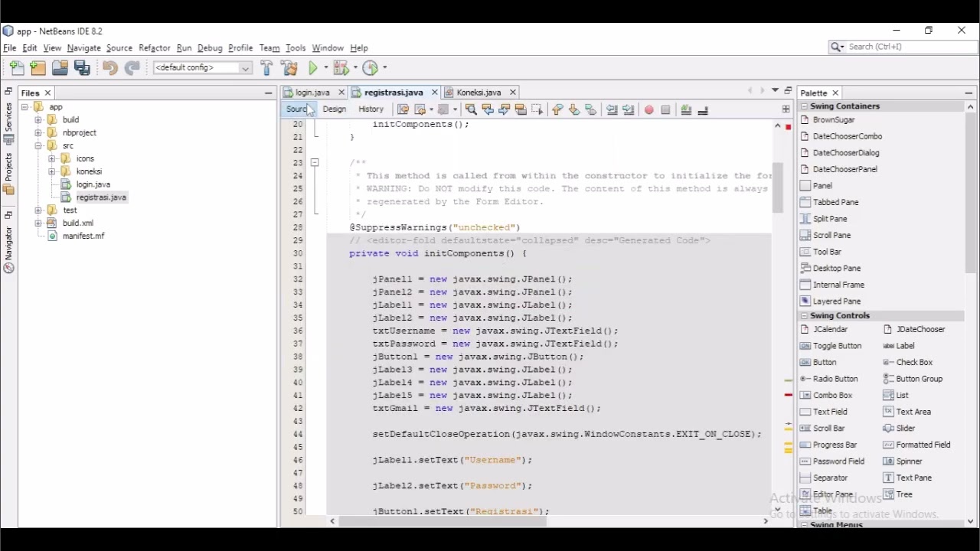
Task: Pick the Tabbed Pane container in Palette
Action: coord(830,203)
